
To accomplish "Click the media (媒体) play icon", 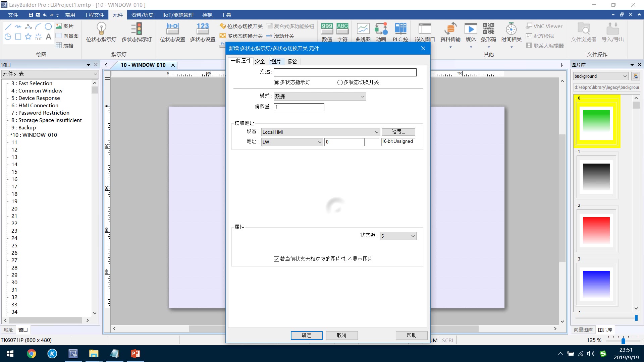I will tap(471, 29).
